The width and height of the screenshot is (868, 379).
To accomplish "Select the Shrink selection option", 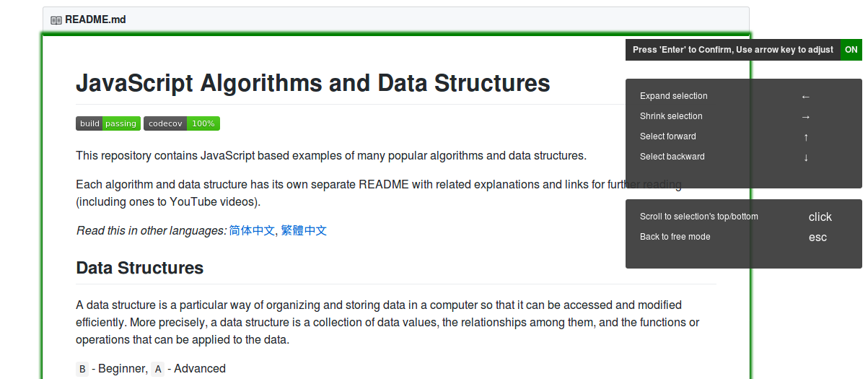I will tap(671, 116).
